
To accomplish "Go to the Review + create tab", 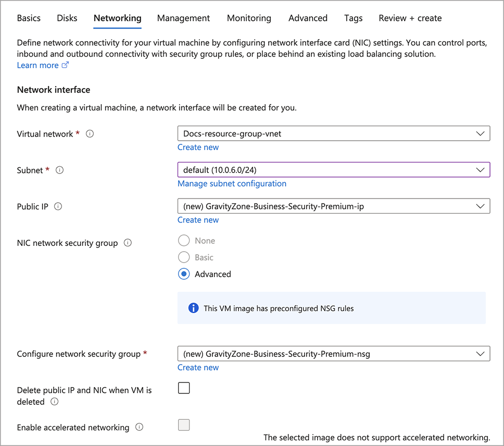I will coord(410,18).
